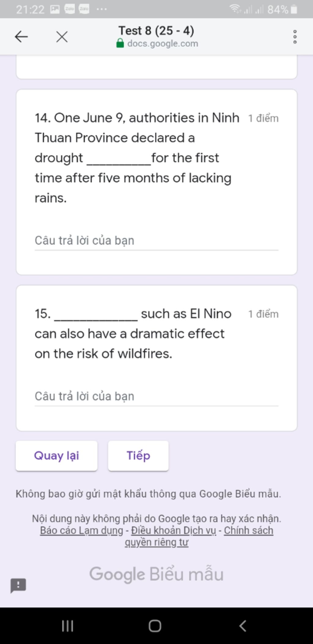The height and width of the screenshot is (644, 313).
Task: Open Android recent apps button
Action: click(x=68, y=626)
